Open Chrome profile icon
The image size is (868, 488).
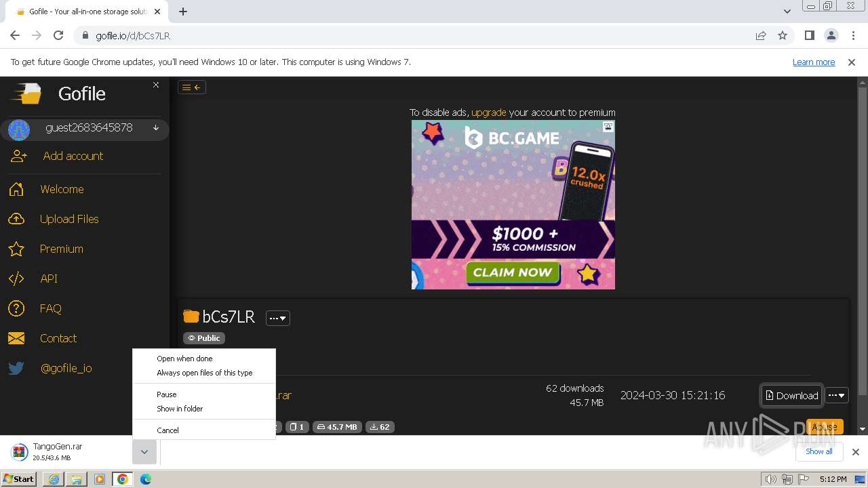[x=831, y=35]
